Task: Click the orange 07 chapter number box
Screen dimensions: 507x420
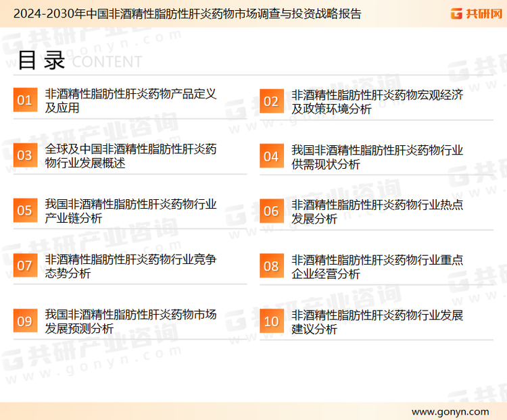Action: tap(25, 265)
